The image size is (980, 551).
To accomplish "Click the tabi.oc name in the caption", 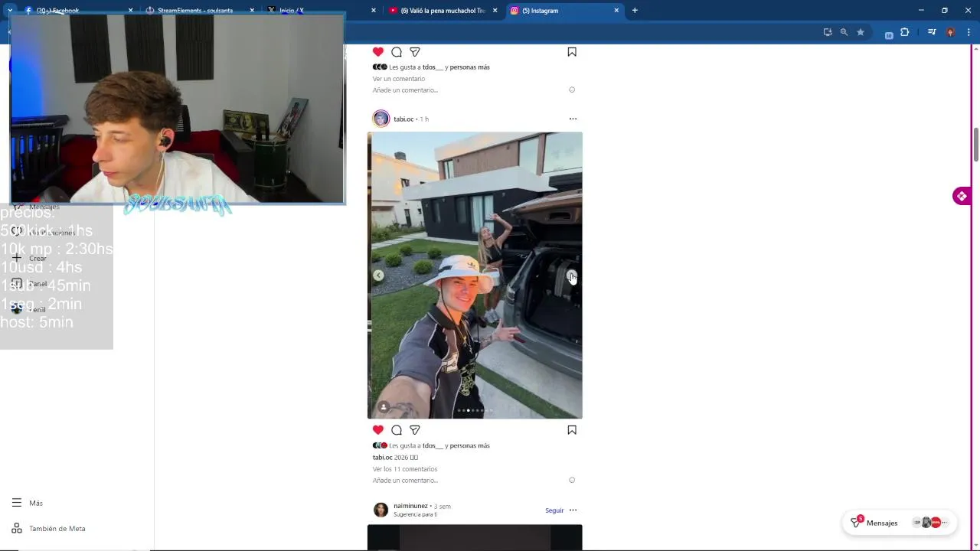I will tap(382, 458).
